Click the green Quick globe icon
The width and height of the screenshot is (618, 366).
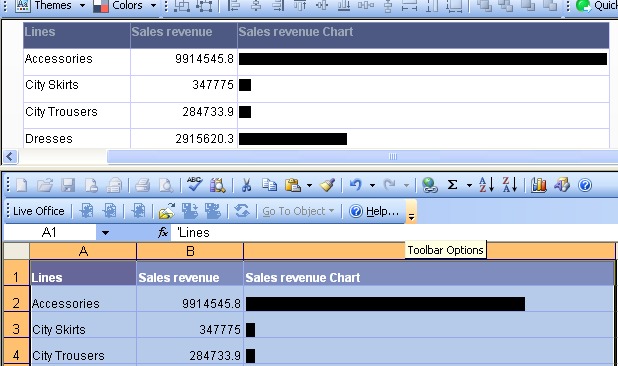[x=583, y=6]
